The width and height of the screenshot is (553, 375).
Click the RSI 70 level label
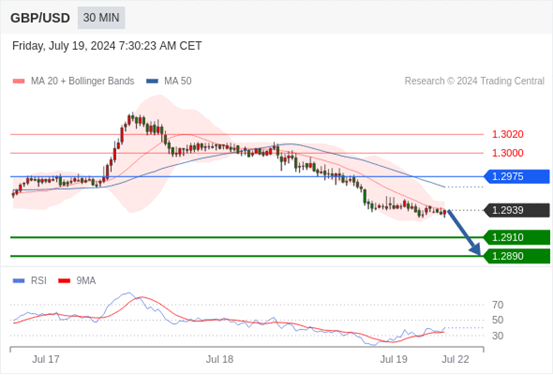click(498, 305)
